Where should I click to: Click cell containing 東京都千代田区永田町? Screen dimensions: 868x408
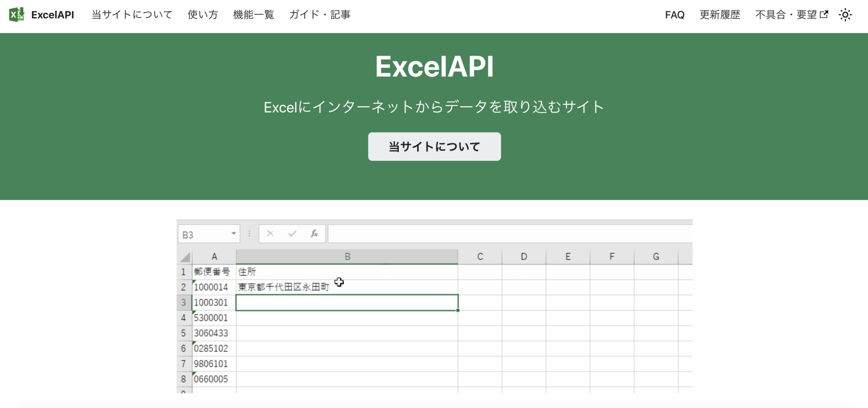pos(284,288)
